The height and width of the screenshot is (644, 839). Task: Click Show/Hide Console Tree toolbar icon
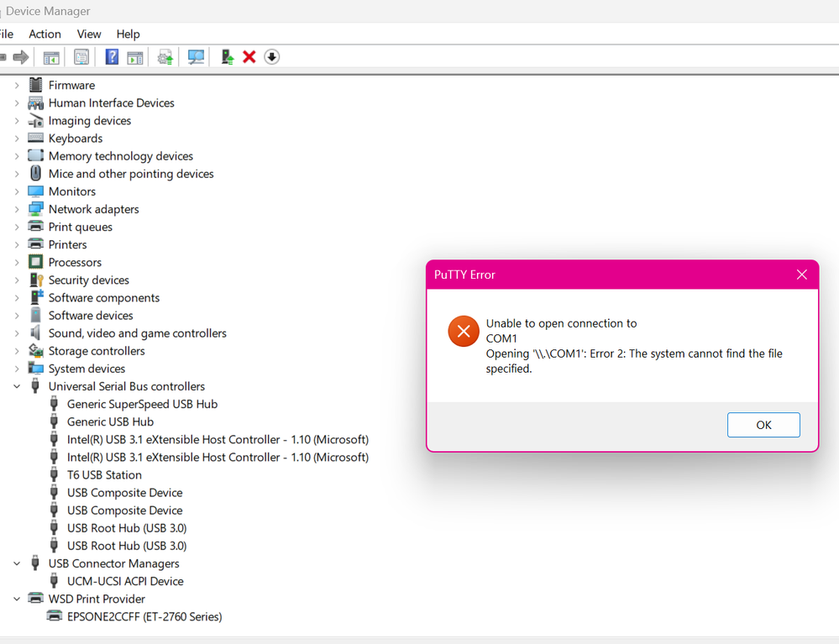coord(51,57)
